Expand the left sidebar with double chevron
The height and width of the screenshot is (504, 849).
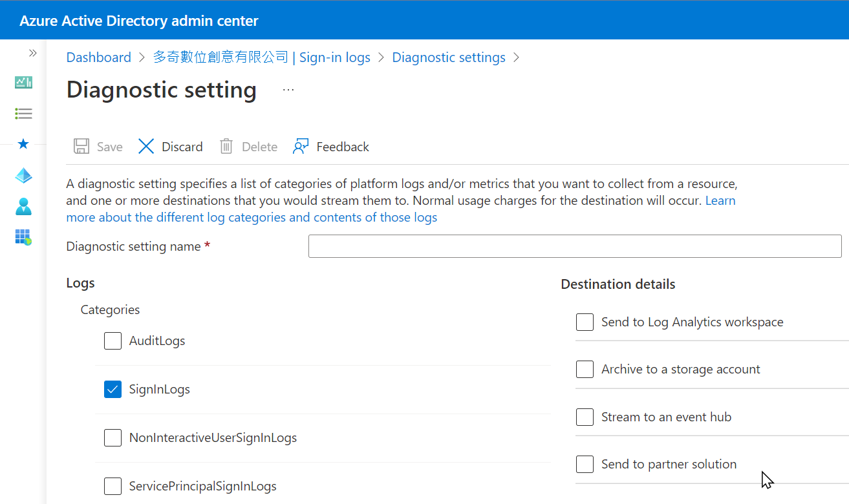click(32, 53)
